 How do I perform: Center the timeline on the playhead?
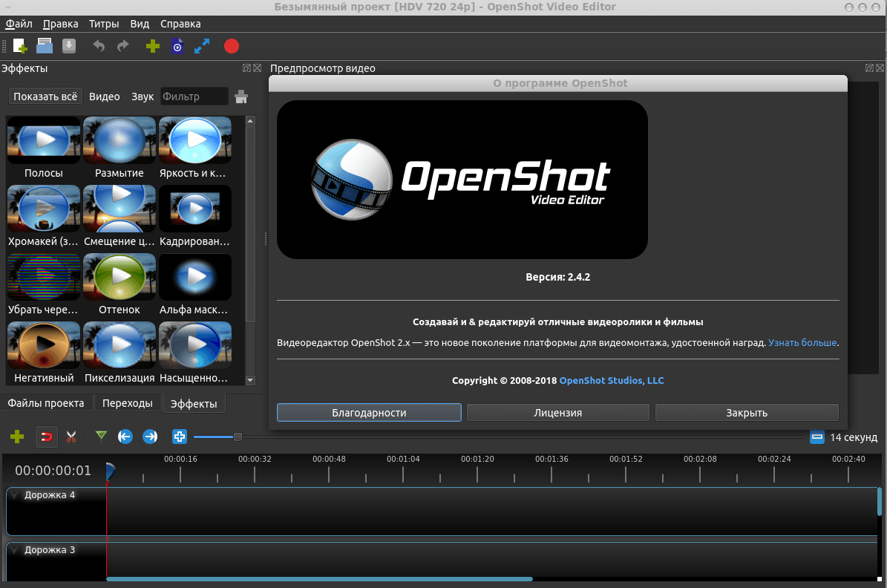pos(179,437)
